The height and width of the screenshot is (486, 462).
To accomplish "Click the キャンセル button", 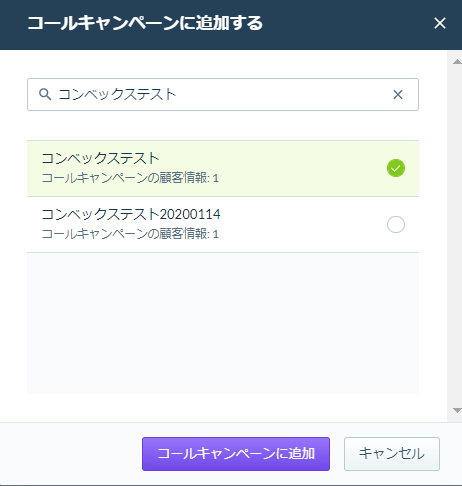I will pos(392,454).
